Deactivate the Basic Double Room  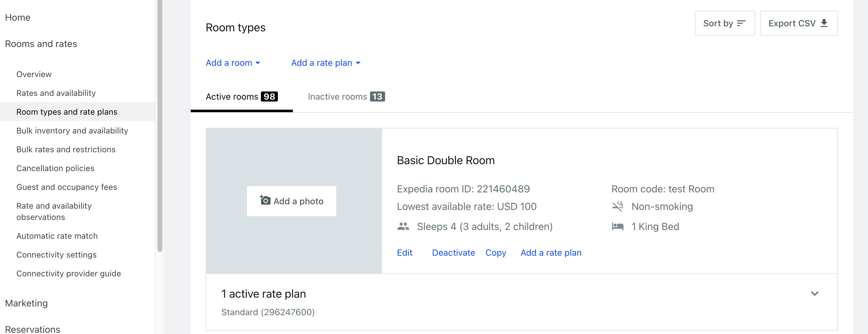pos(453,253)
